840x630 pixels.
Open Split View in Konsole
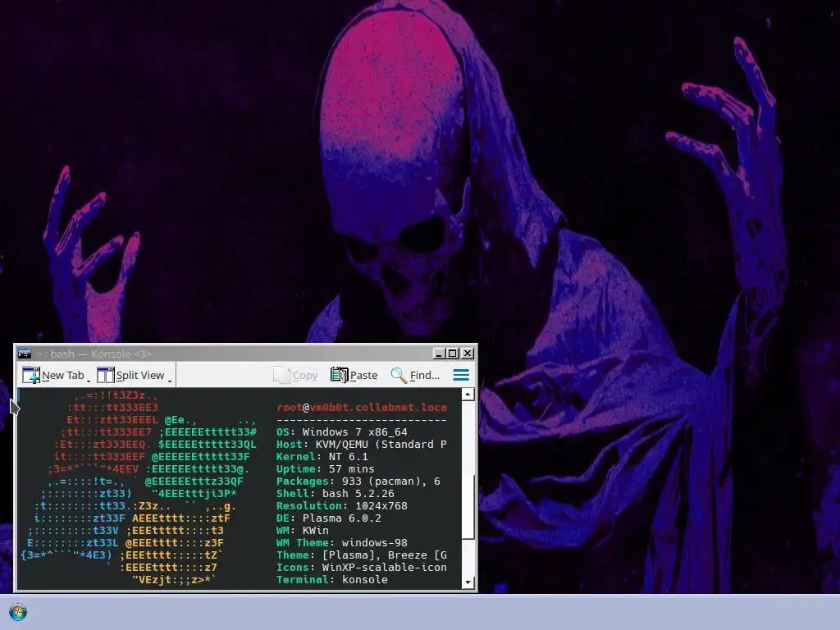[130, 375]
